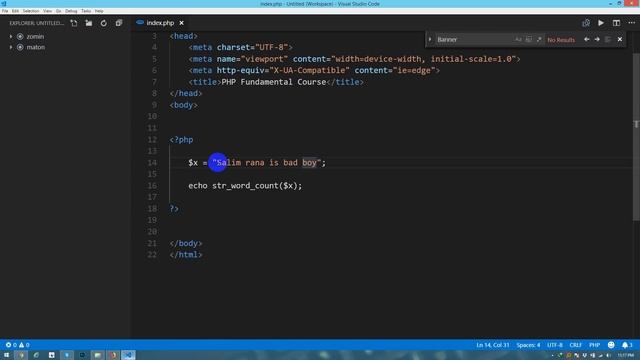Change UTF-8 encoding in status bar
Image resolution: width=640 pixels, height=360 pixels.
tap(555, 345)
